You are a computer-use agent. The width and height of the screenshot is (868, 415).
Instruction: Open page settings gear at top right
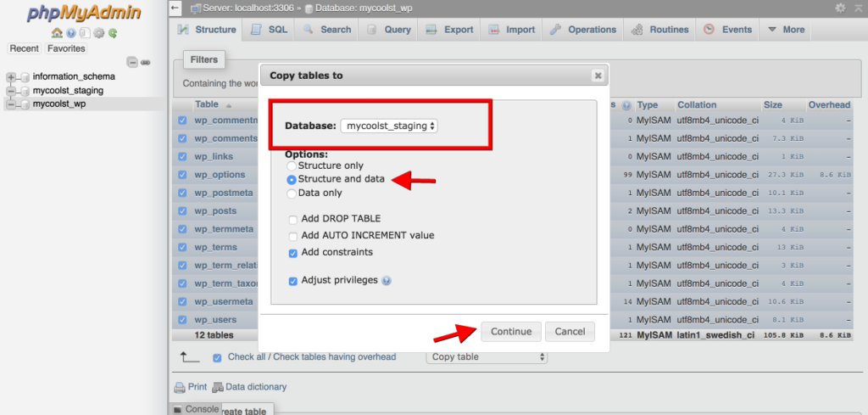pyautogui.click(x=840, y=8)
